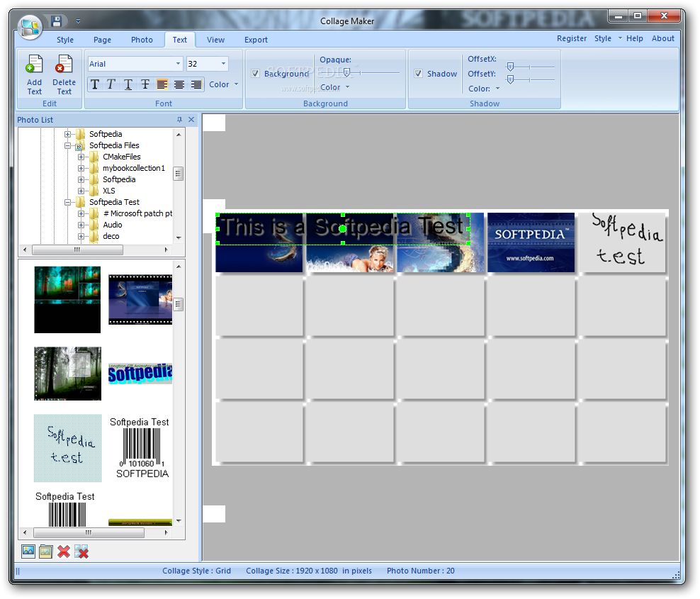700x599 pixels.
Task: Switch to the Style ribbon tab
Action: coord(65,40)
